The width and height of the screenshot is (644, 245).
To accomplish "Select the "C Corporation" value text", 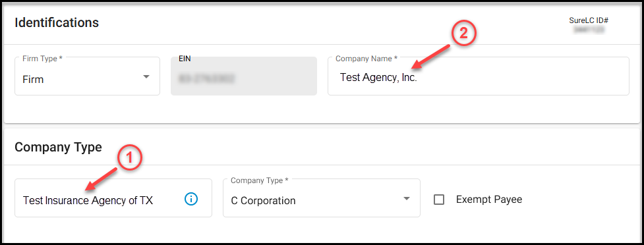I will coord(263,201).
